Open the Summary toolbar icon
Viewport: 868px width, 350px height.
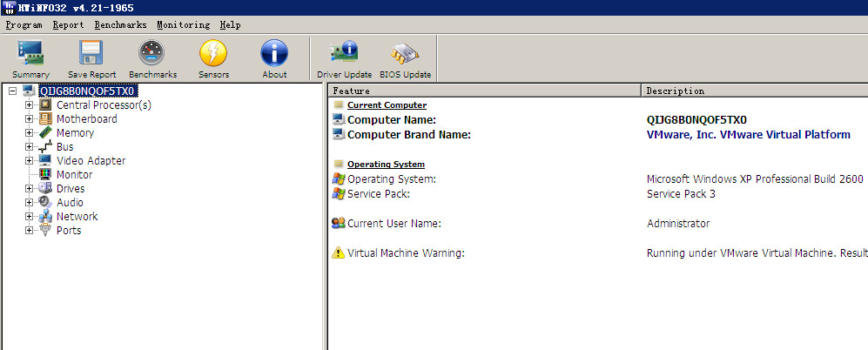[x=30, y=53]
